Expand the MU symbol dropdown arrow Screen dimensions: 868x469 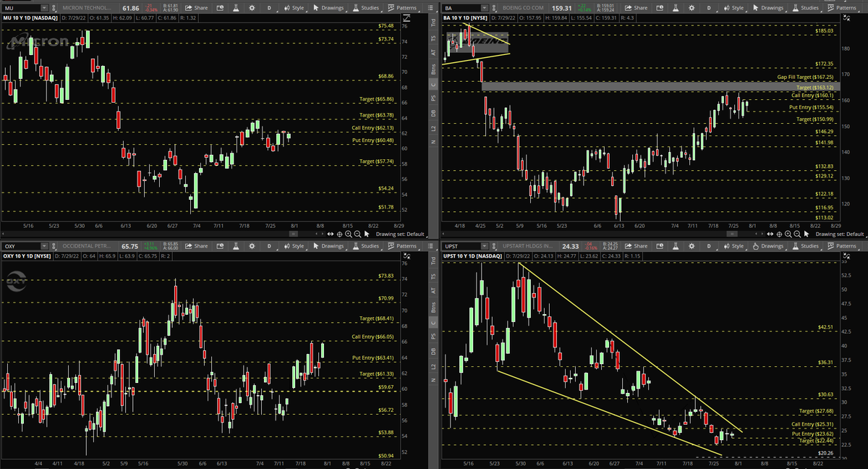click(44, 7)
